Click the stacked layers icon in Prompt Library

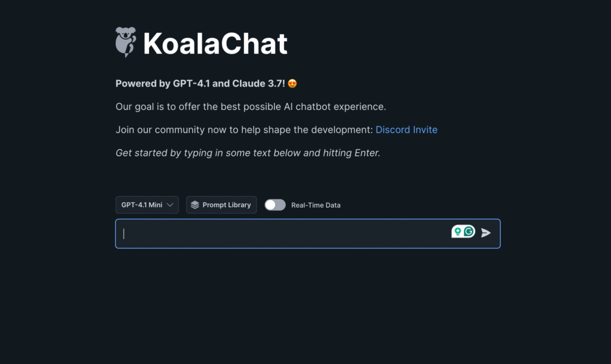click(x=195, y=205)
